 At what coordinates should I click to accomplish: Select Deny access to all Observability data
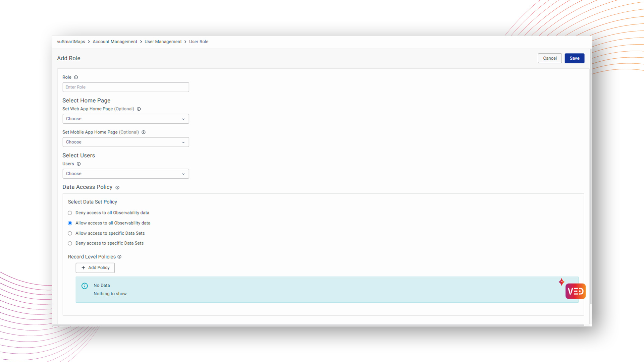[70, 213]
